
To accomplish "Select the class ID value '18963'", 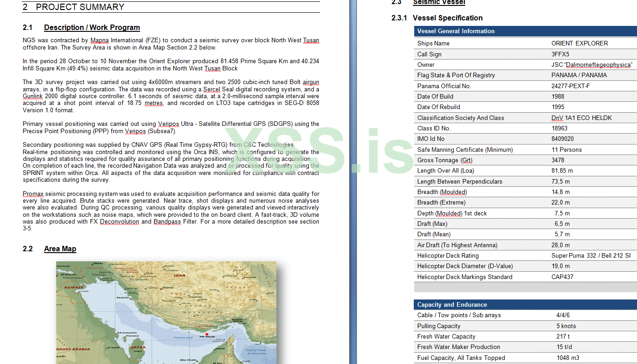I will (560, 128).
